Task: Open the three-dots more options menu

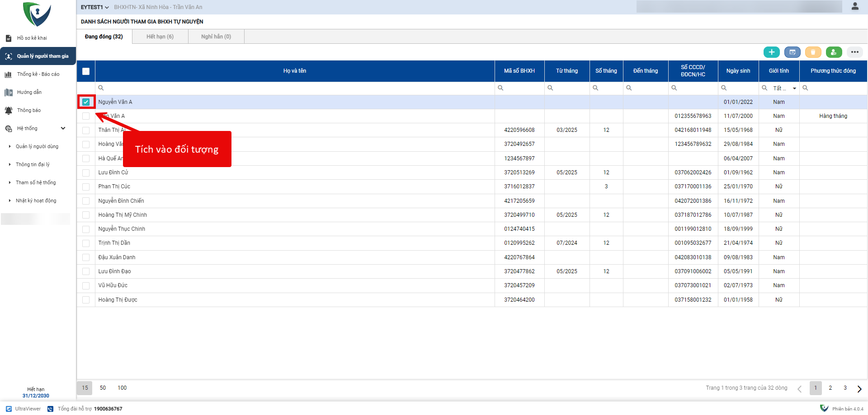Action: click(x=854, y=52)
